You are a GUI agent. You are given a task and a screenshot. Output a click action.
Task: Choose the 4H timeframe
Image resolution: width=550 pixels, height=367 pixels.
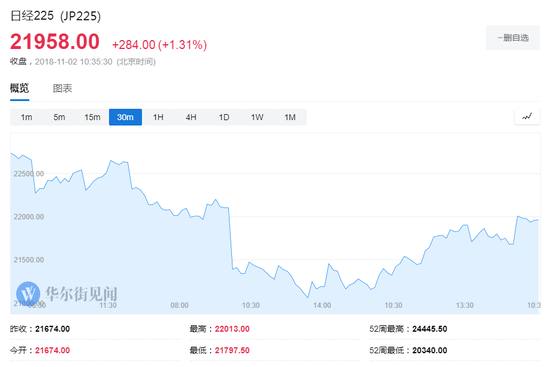(x=191, y=117)
